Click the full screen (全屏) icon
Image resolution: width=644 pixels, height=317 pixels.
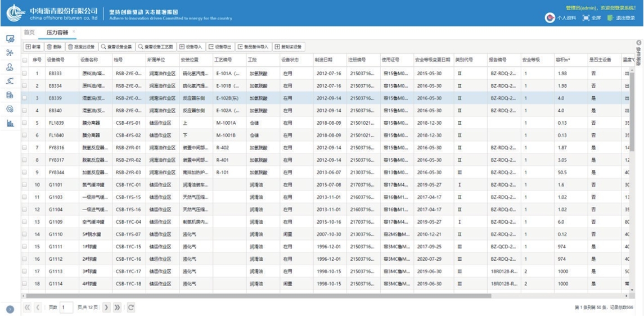point(586,18)
